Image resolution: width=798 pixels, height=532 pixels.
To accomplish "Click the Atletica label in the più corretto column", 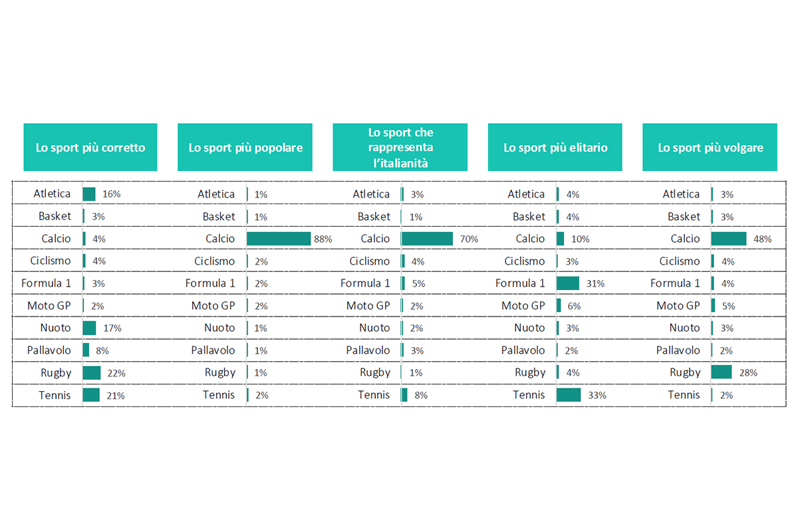I will click(52, 194).
